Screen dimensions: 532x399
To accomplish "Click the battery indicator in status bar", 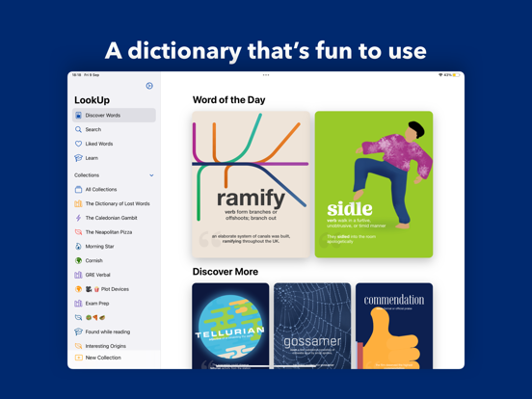I will pyautogui.click(x=456, y=75).
